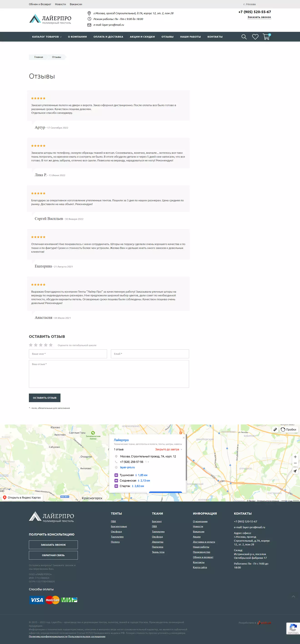Open the shopping cart icon

tap(266, 37)
